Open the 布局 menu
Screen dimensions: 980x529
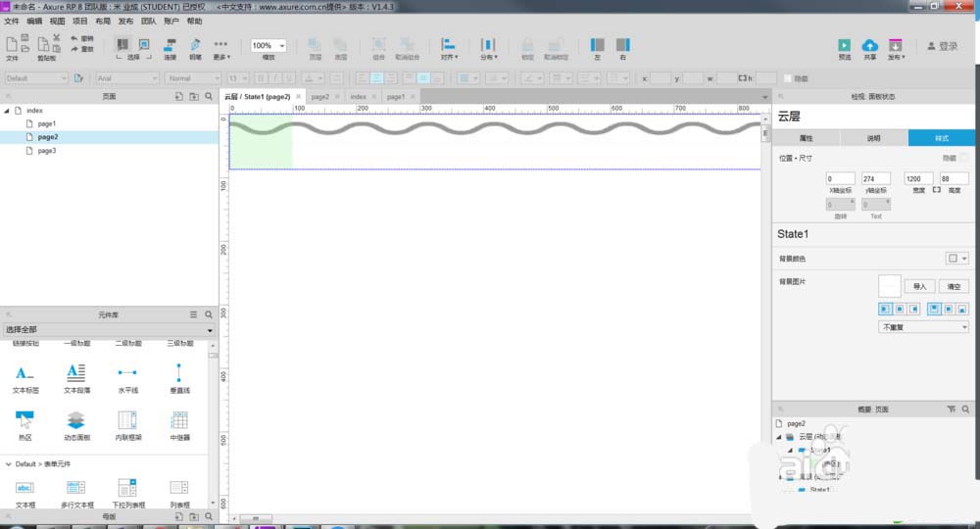pyautogui.click(x=103, y=21)
